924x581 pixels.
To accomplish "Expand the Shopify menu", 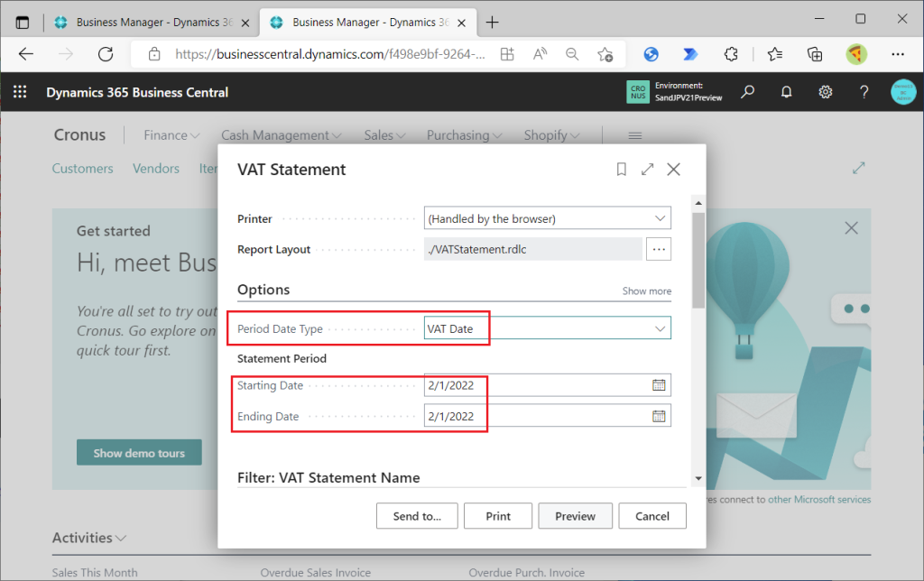I will tap(551, 135).
